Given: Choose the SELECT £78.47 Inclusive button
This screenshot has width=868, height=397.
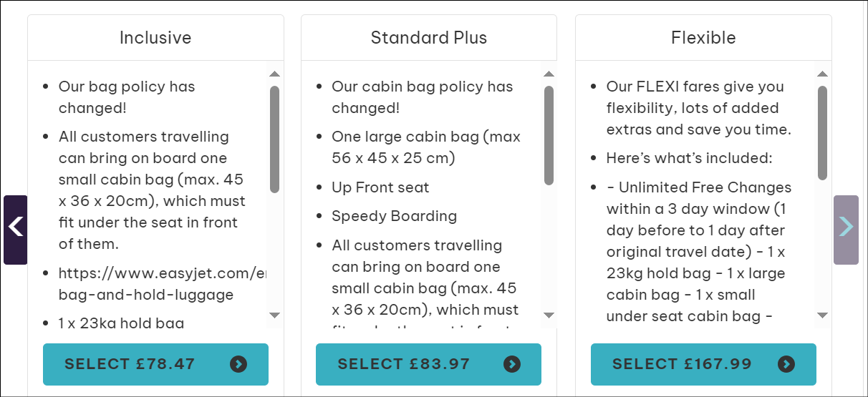Looking at the screenshot, I should point(155,364).
